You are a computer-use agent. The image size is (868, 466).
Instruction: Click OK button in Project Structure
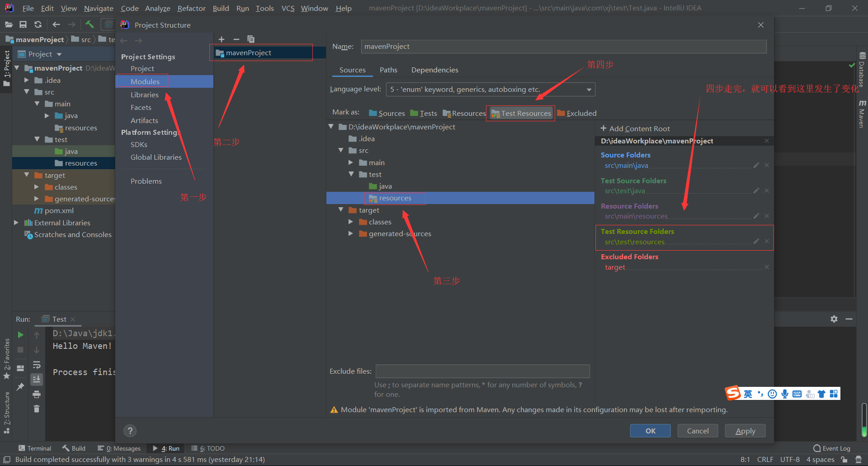pyautogui.click(x=650, y=431)
